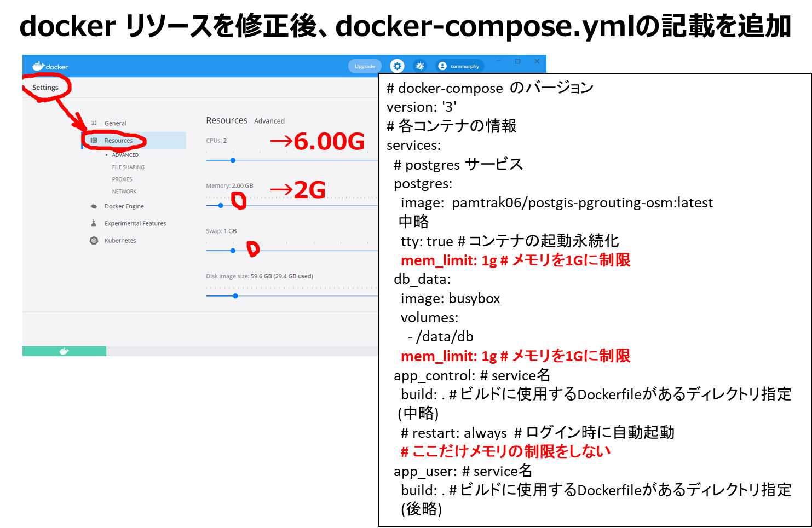Click the tommurphy account avatar icon
Image resolution: width=812 pixels, height=528 pixels.
click(442, 66)
